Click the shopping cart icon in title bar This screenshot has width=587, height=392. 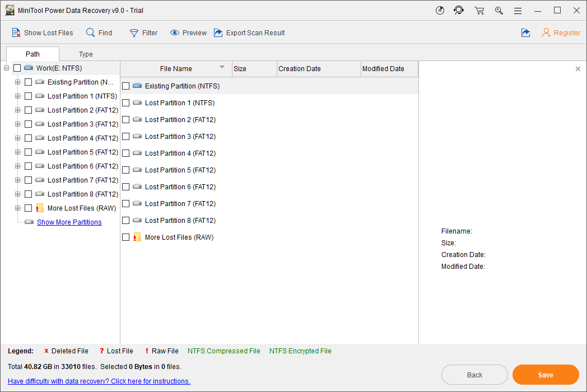pyautogui.click(x=479, y=11)
